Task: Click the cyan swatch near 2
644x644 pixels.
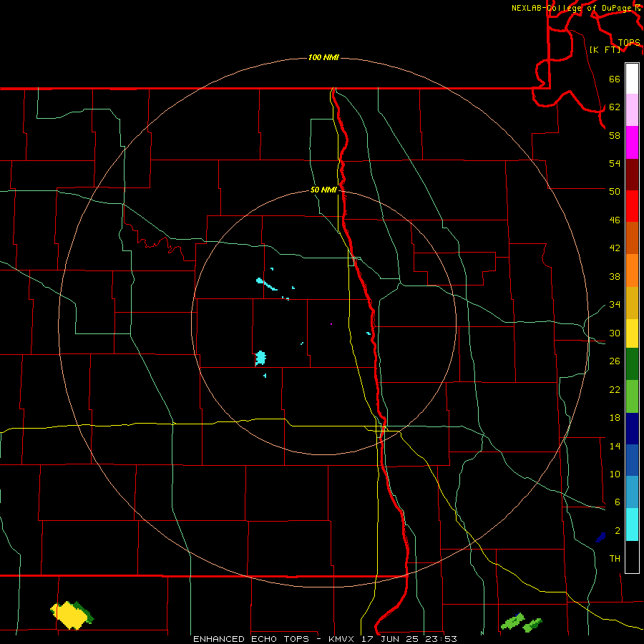Action: (x=632, y=525)
